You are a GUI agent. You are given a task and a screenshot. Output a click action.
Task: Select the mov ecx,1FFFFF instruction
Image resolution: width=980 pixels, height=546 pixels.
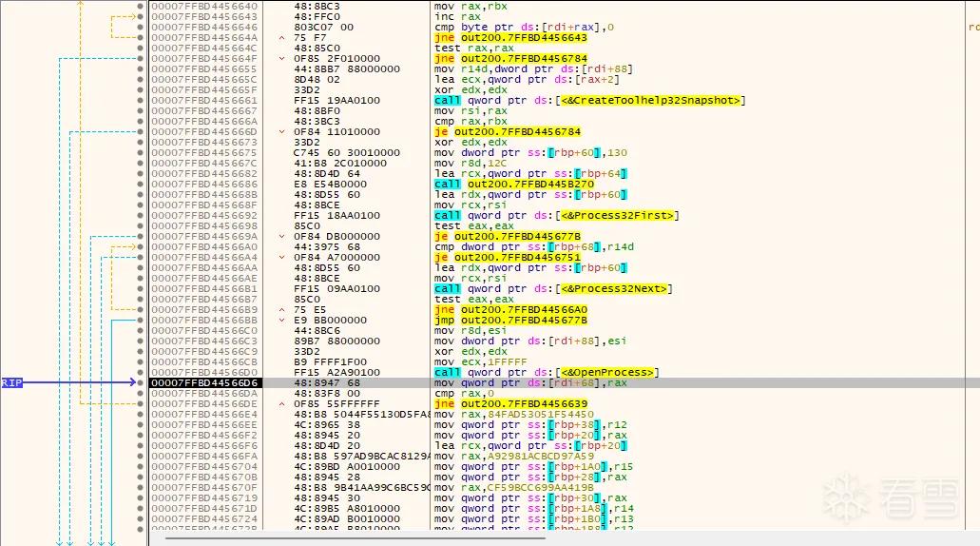[x=481, y=361]
